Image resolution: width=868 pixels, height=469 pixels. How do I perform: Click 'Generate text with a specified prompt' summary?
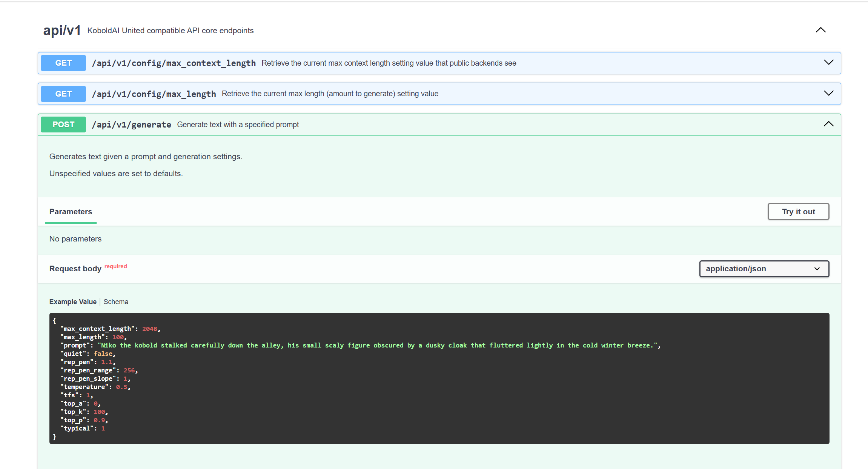tap(238, 125)
